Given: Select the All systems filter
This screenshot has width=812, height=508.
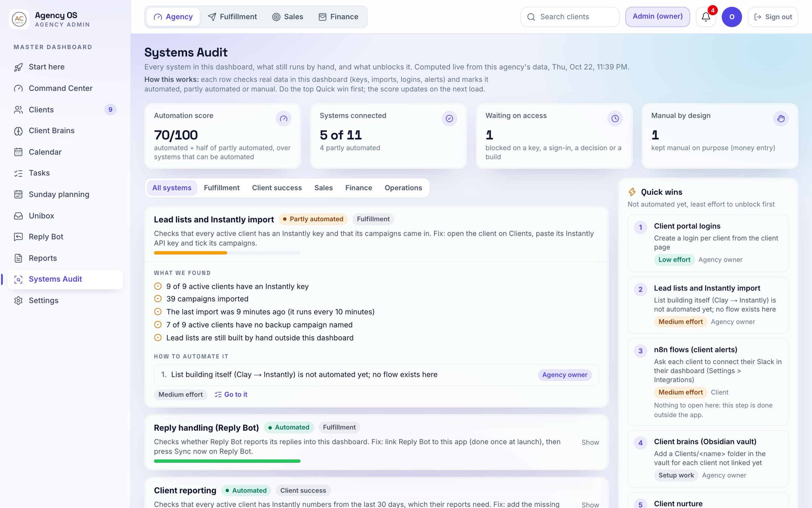Looking at the screenshot, I should coord(172,188).
